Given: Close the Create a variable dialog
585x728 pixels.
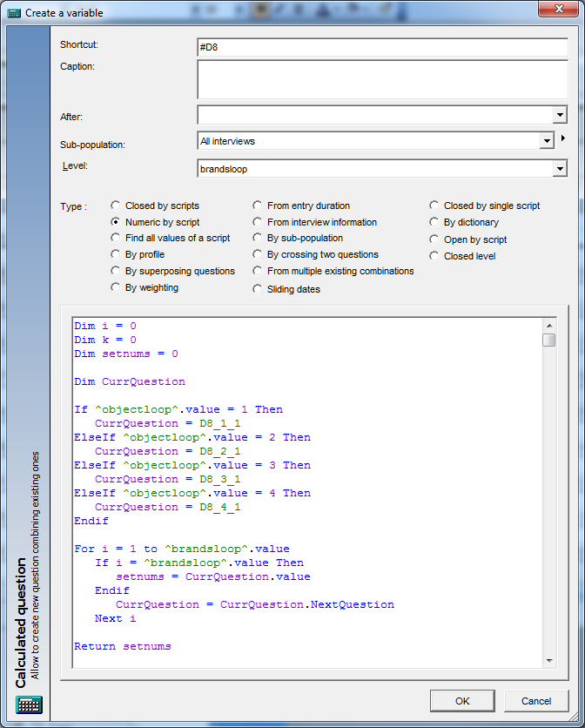Looking at the screenshot, I should (x=559, y=9).
